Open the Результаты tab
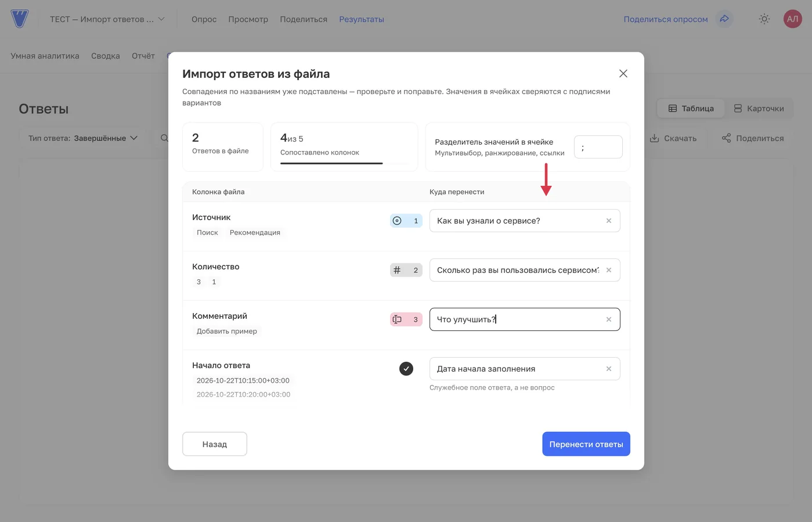This screenshot has height=522, width=812. pos(362,19)
